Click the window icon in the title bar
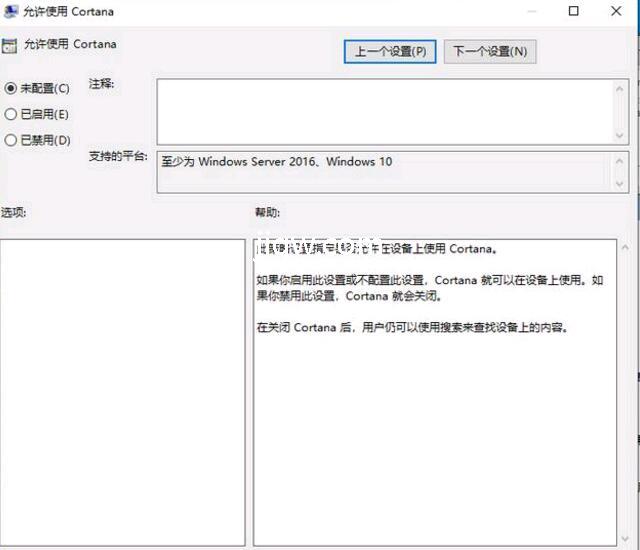 [x=9, y=12]
